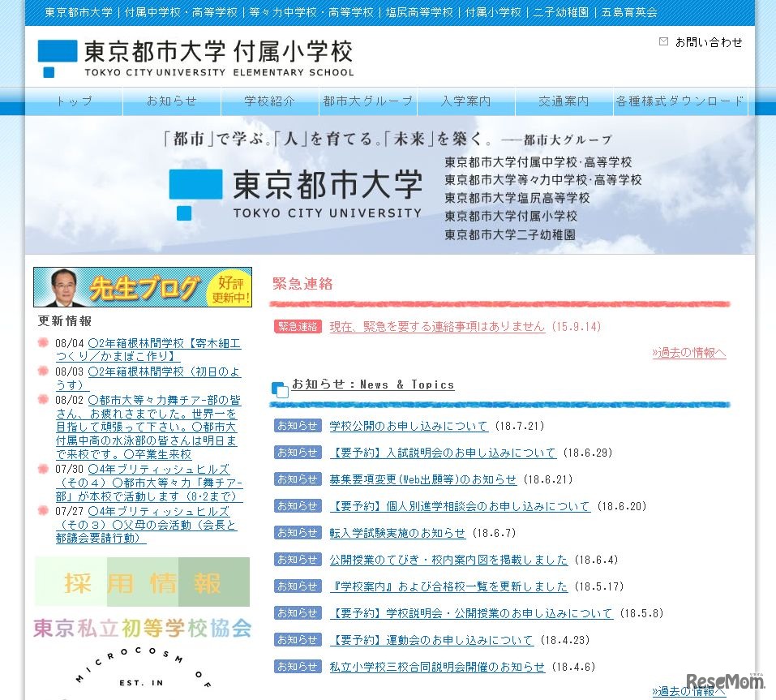Screen dimensions: 776x700
Task: Go to 付属中学校・高等学校 in top bar
Action: (x=181, y=12)
